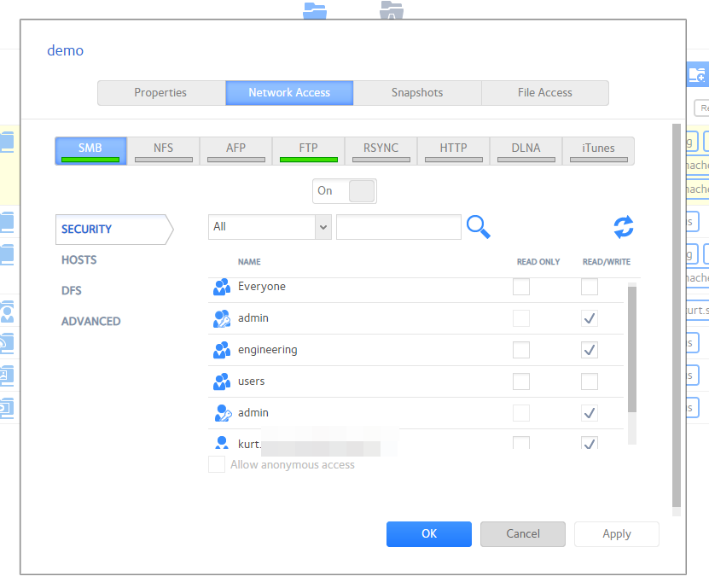Screen dimensions: 709x588
Task: Click the demo share title
Action: tap(66, 50)
